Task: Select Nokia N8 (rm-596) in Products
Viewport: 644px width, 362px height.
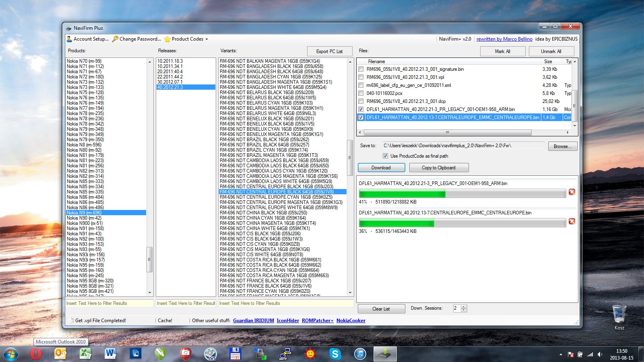Action: [84, 145]
